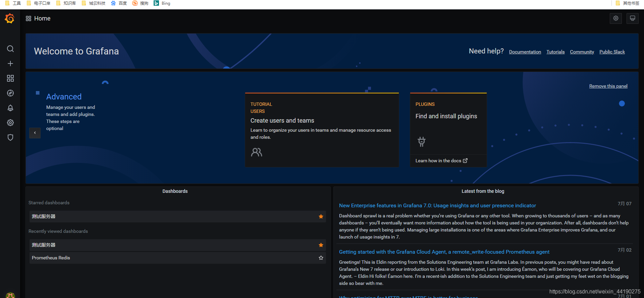This screenshot has width=644, height=298.
Task: Open the Alerting bell icon
Action: point(10,108)
